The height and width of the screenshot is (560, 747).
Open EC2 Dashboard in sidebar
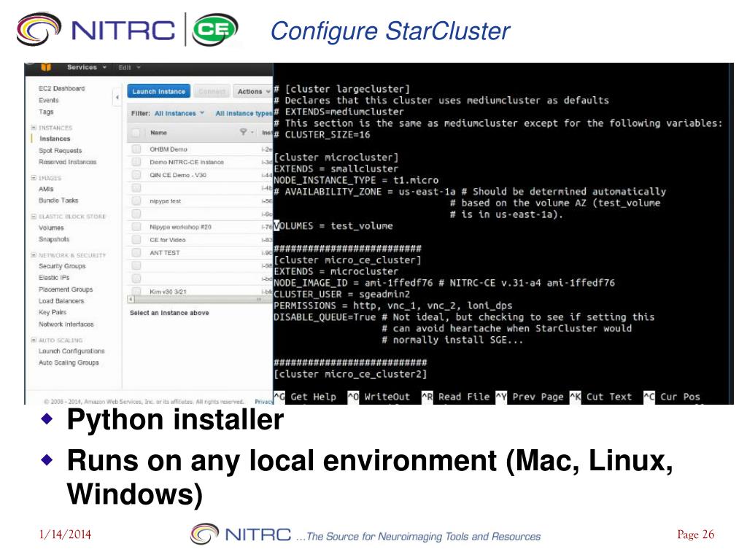[x=62, y=88]
